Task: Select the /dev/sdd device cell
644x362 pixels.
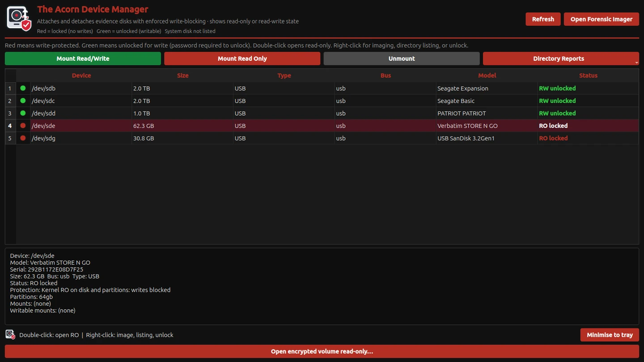Action: pos(80,113)
